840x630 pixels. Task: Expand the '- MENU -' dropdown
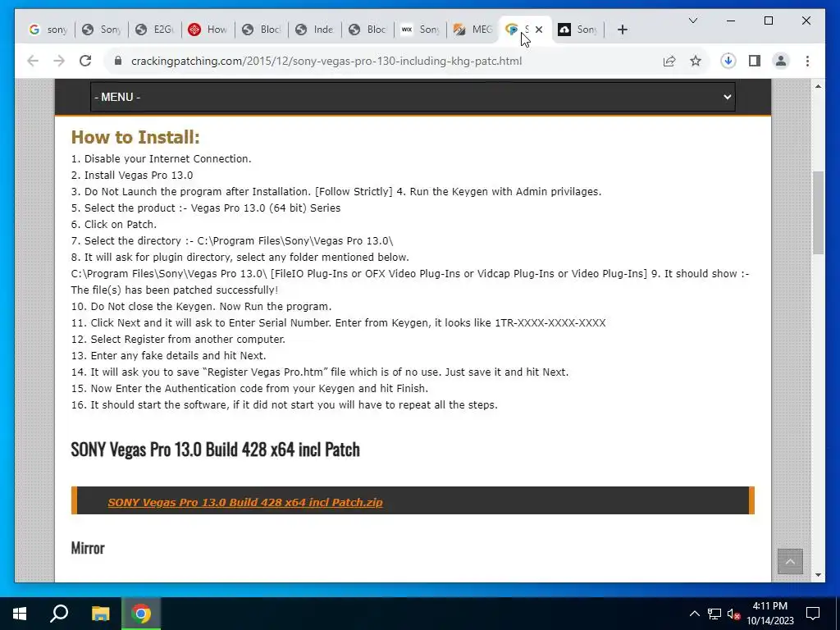click(x=413, y=97)
